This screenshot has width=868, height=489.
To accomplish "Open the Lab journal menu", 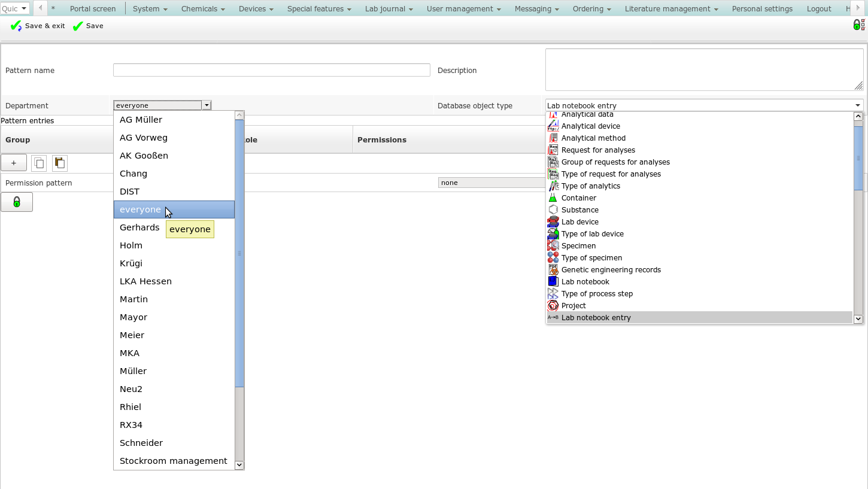I will (389, 8).
